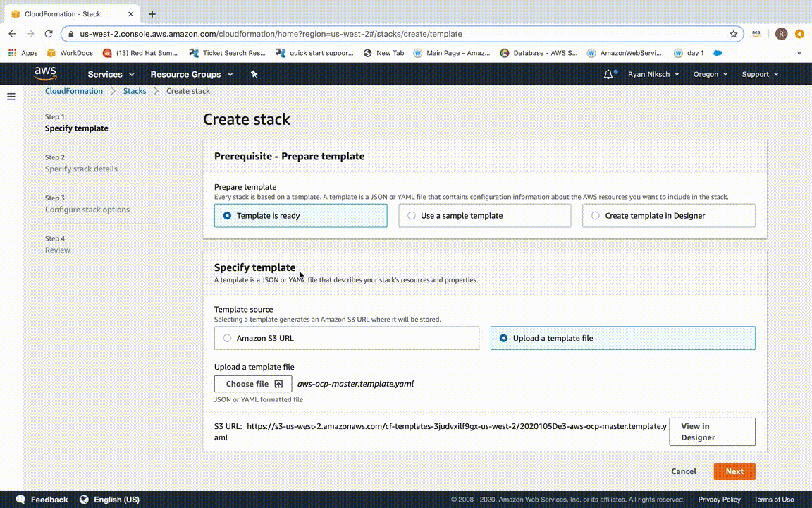Image resolution: width=812 pixels, height=508 pixels.
Task: Show more bookmarks with the overflow chevron
Action: (x=799, y=53)
